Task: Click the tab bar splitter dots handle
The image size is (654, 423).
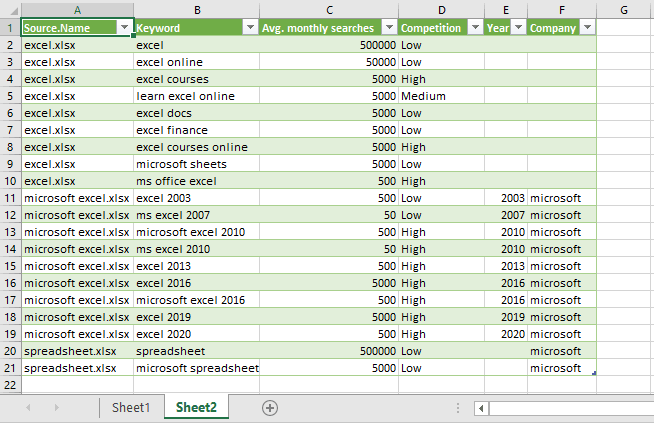Action: tap(458, 408)
